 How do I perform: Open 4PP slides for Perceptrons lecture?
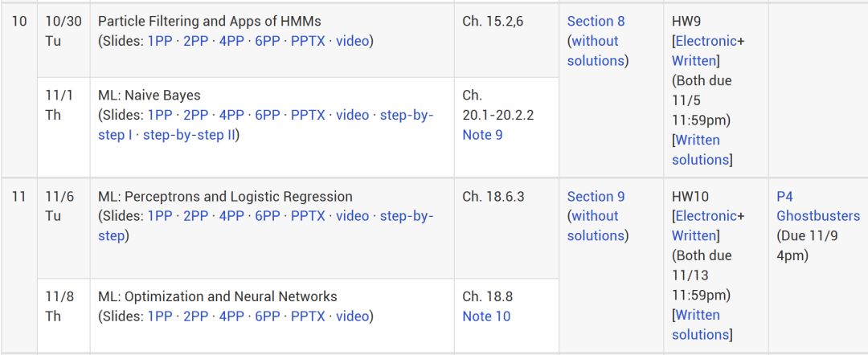[231, 216]
